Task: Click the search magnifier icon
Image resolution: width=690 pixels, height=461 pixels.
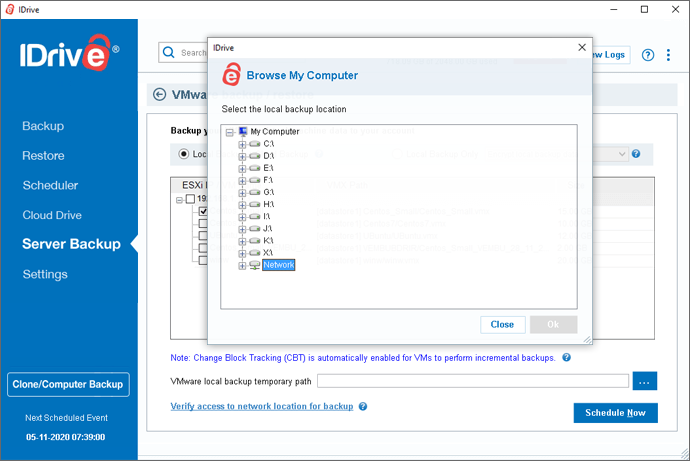Action: click(x=169, y=52)
